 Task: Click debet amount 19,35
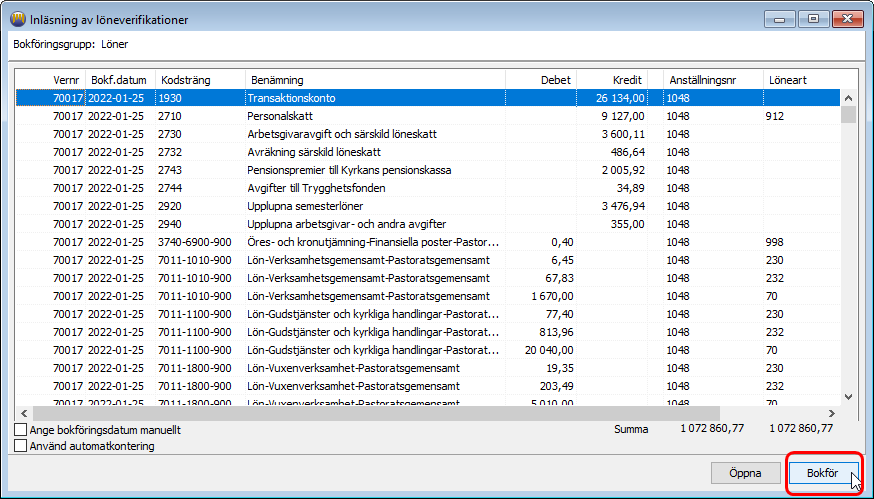[560, 368]
